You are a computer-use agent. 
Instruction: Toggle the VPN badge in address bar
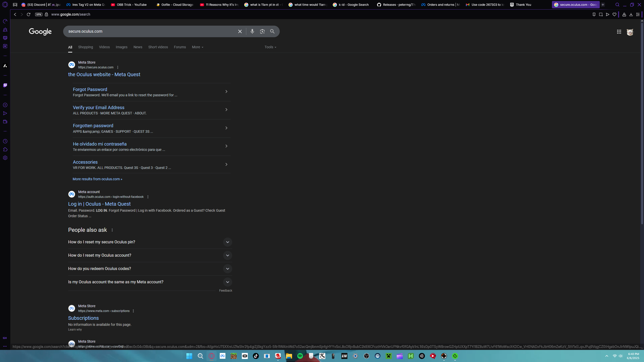38,14
